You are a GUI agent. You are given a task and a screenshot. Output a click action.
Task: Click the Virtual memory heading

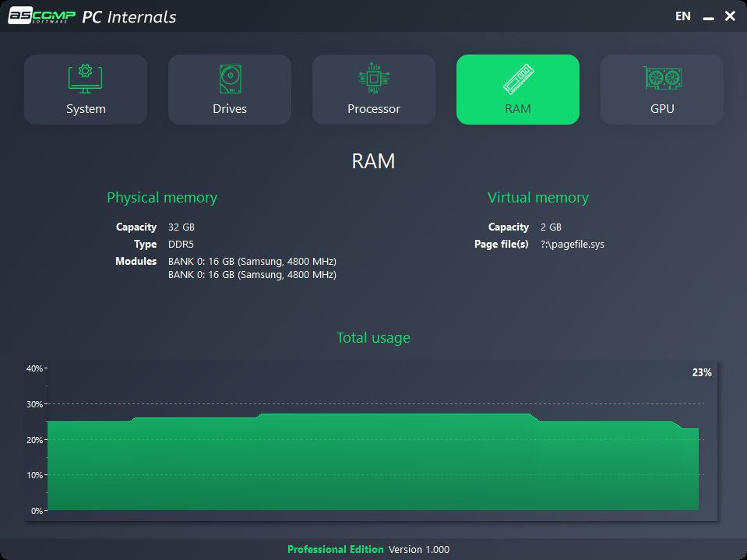pyautogui.click(x=538, y=198)
